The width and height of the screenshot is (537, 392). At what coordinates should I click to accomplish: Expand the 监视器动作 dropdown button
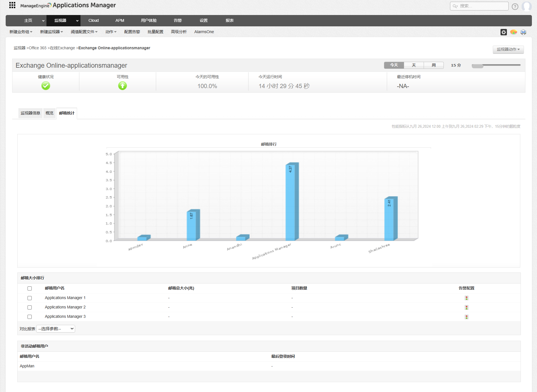click(x=508, y=50)
